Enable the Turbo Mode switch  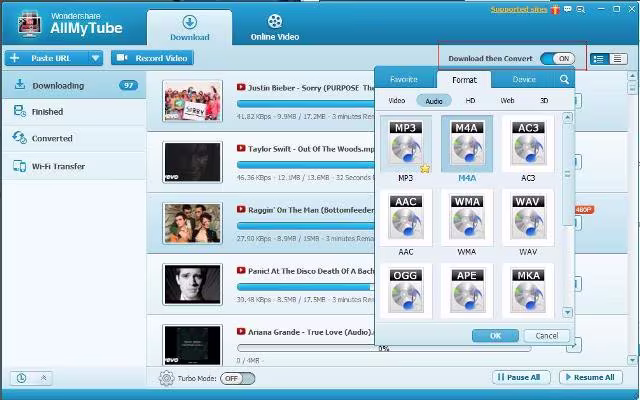point(238,378)
